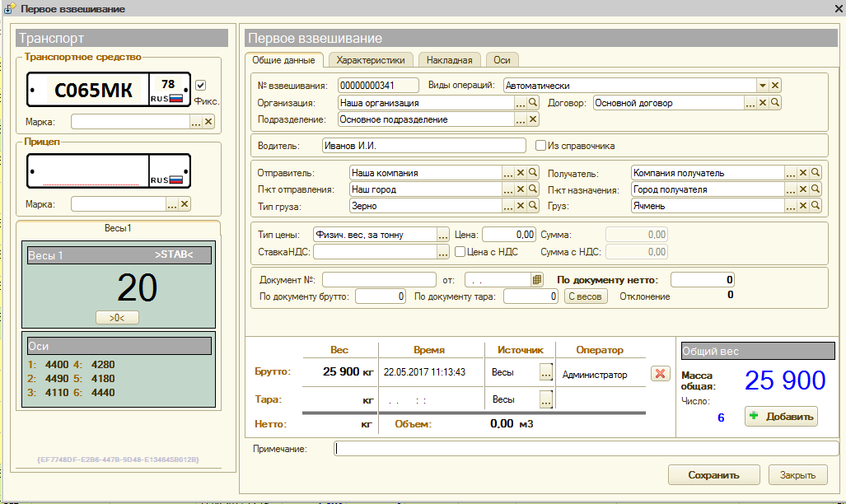
Task: Check the Цена с НДС checkbox
Action: pos(460,252)
